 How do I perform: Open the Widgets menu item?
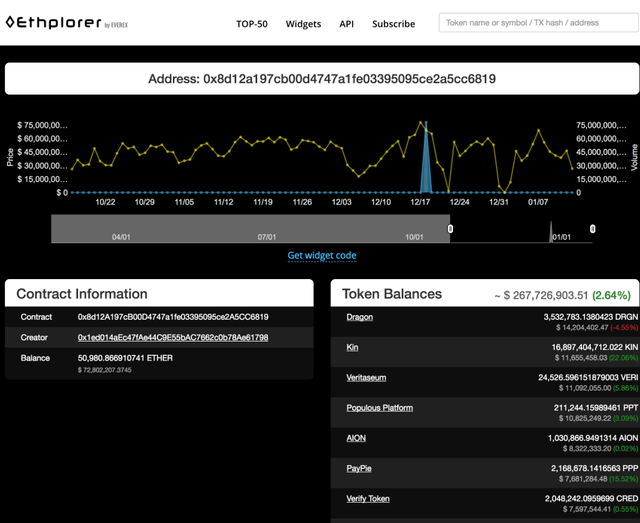tap(303, 24)
